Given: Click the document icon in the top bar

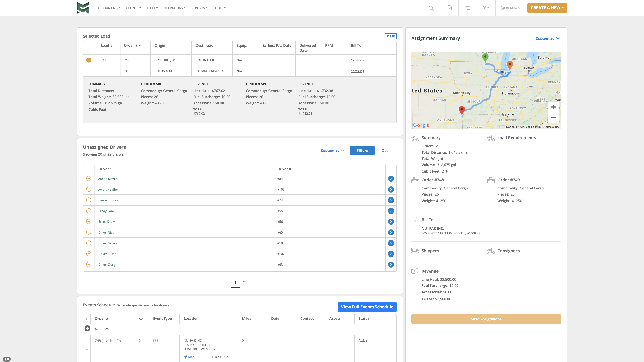Looking at the screenshot, I should tap(449, 8).
